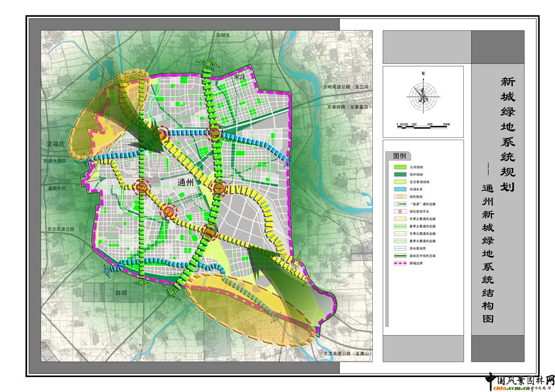The image size is (555, 392).
Task: Click the wind rose compass diagram
Action: coord(423,96)
